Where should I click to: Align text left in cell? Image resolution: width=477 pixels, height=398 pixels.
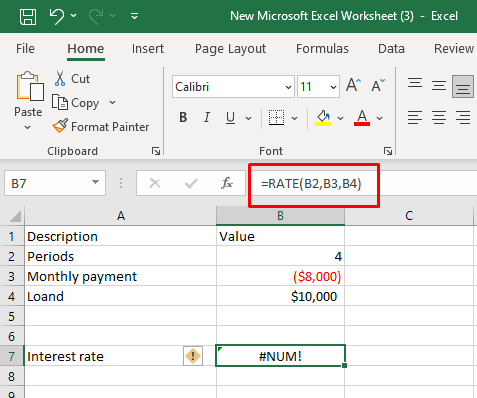point(415,118)
